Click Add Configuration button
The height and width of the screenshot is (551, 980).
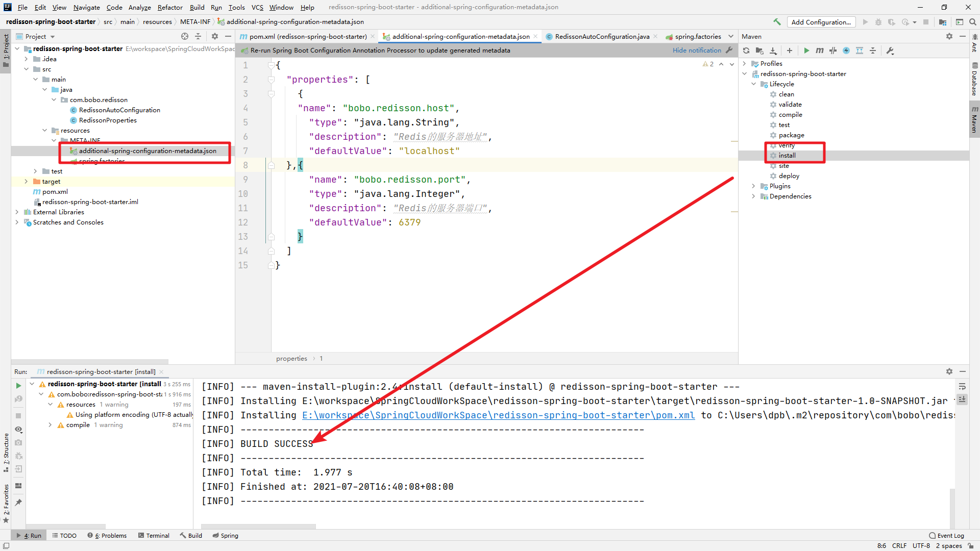point(821,22)
